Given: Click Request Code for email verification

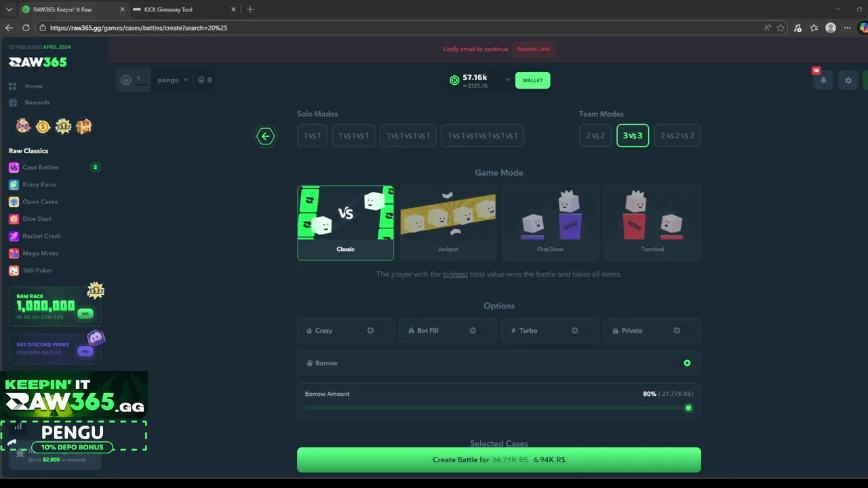Looking at the screenshot, I should [534, 49].
